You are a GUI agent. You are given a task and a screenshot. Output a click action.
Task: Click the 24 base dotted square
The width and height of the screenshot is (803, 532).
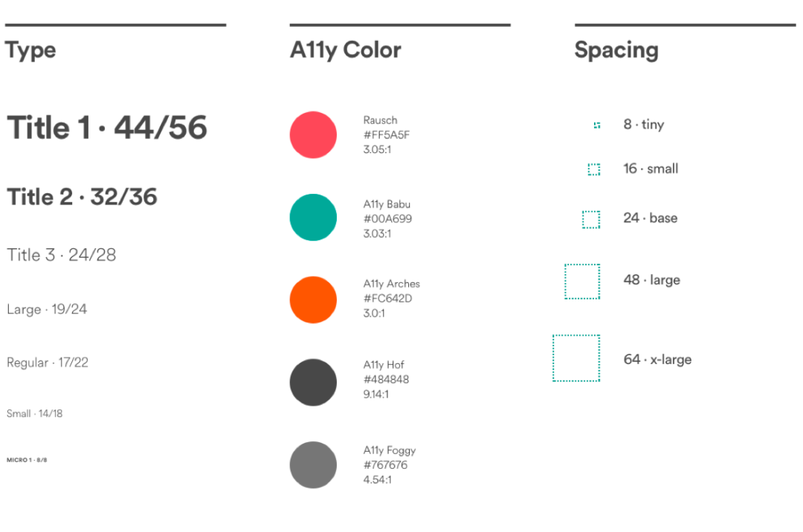[591, 219]
